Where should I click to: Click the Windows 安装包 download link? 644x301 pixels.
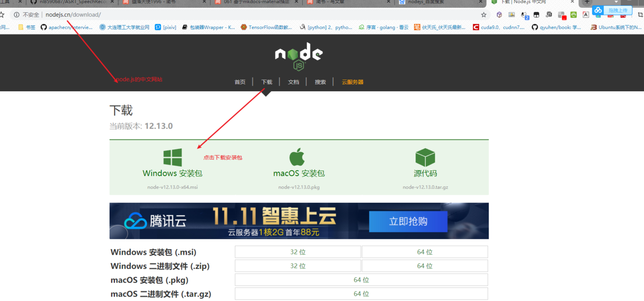click(172, 173)
